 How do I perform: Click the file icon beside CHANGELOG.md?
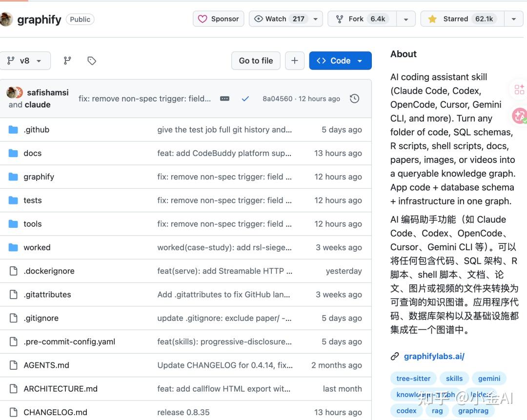pyautogui.click(x=14, y=412)
